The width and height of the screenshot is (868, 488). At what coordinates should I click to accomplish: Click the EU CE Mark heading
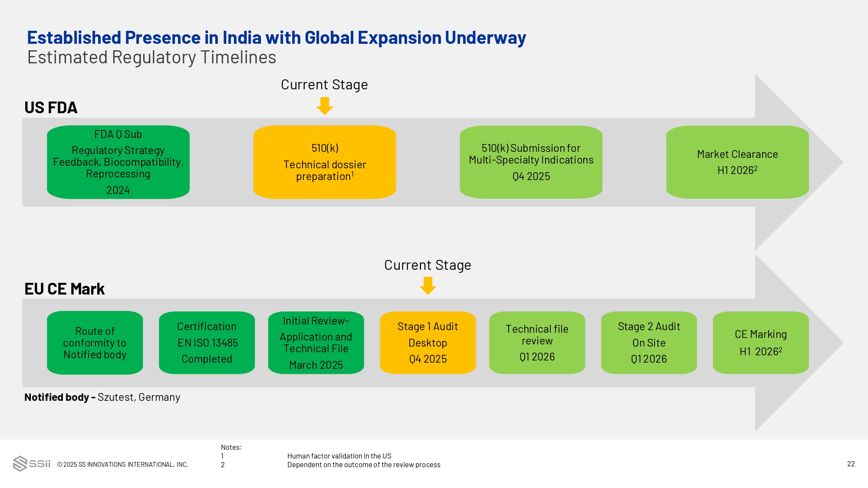coord(64,289)
